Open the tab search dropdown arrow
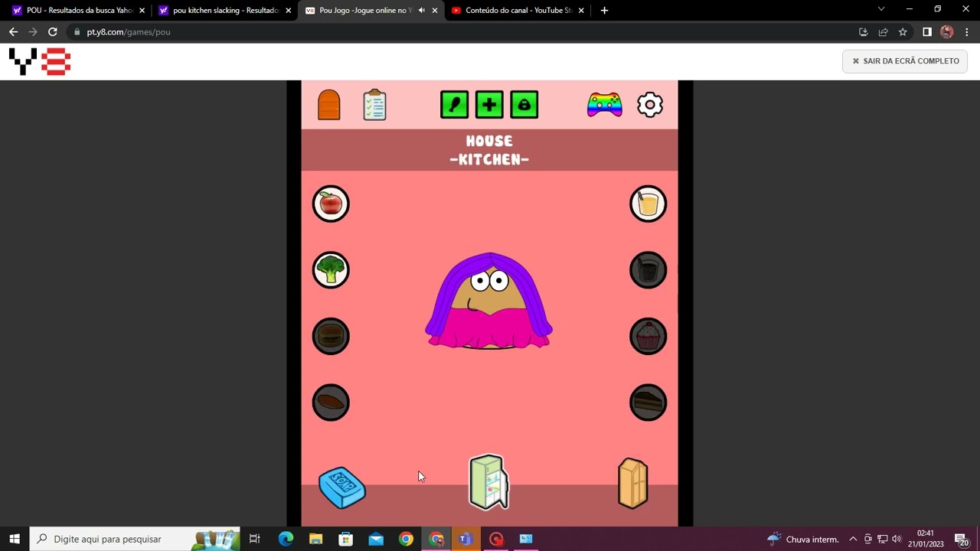Screen dimensions: 980x551 [x=881, y=9]
